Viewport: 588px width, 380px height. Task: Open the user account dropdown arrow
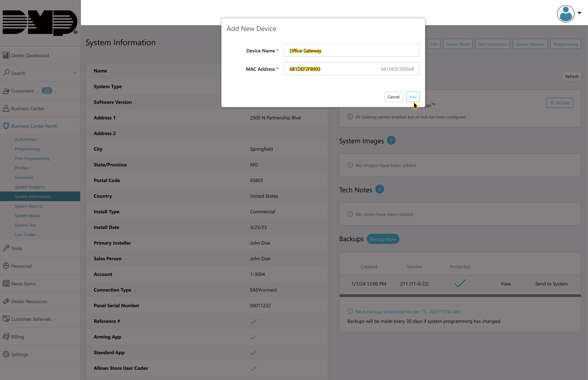coord(579,13)
